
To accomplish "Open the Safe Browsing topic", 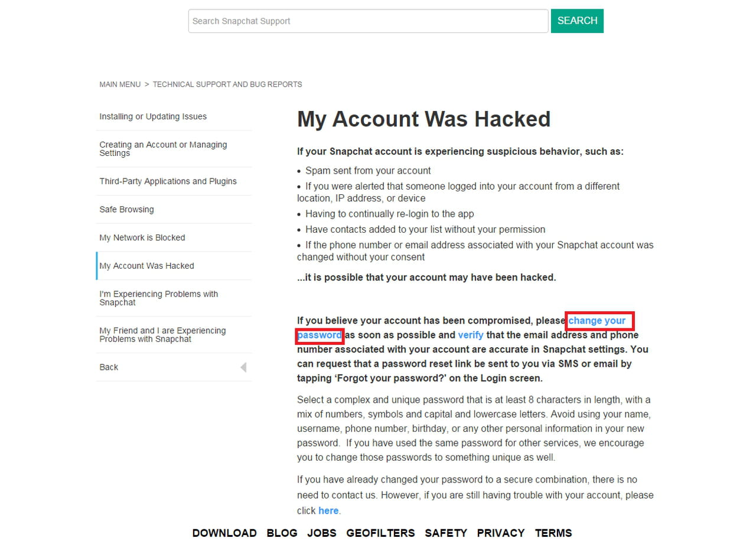I will pos(126,210).
